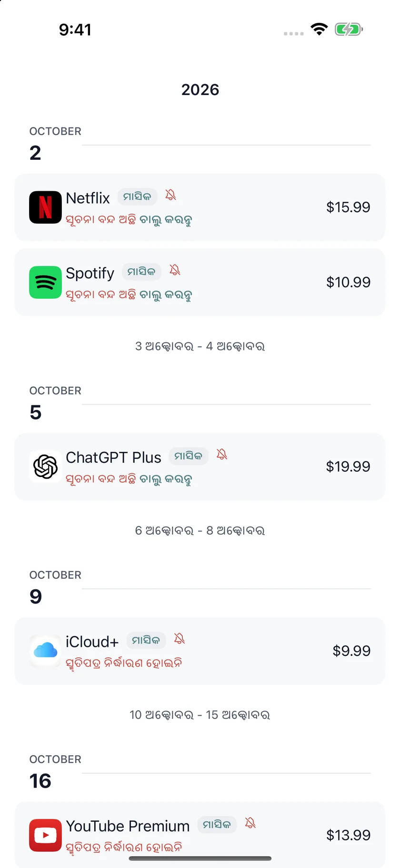Tap the bottom home indicator bar
Image resolution: width=400 pixels, height=868 pixels.
(200, 858)
